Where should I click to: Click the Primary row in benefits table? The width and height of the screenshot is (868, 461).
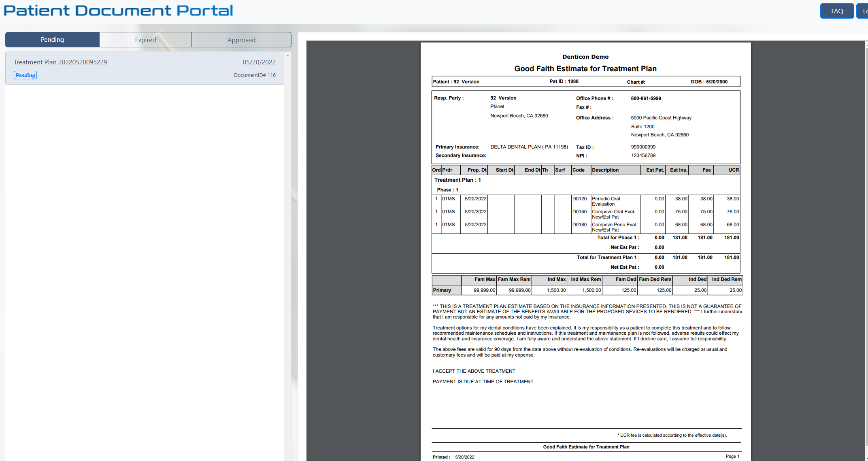click(x=587, y=290)
